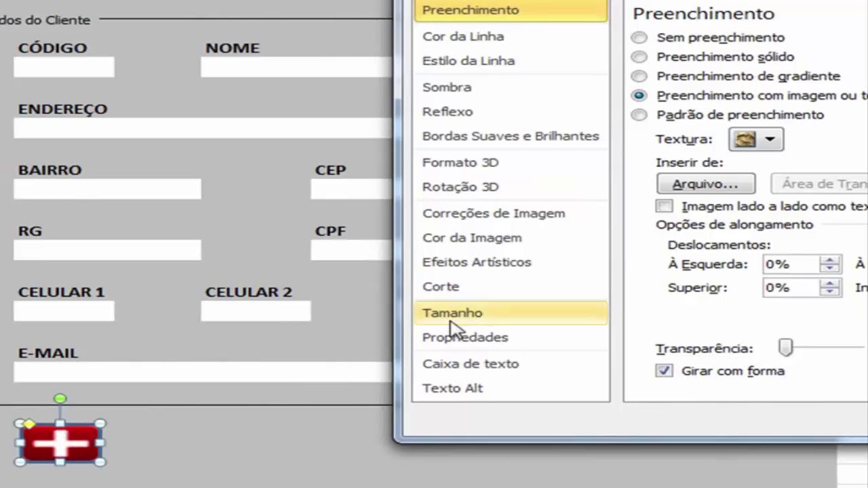Open Rotação 3D category
868x488 pixels.
pyautogui.click(x=511, y=187)
